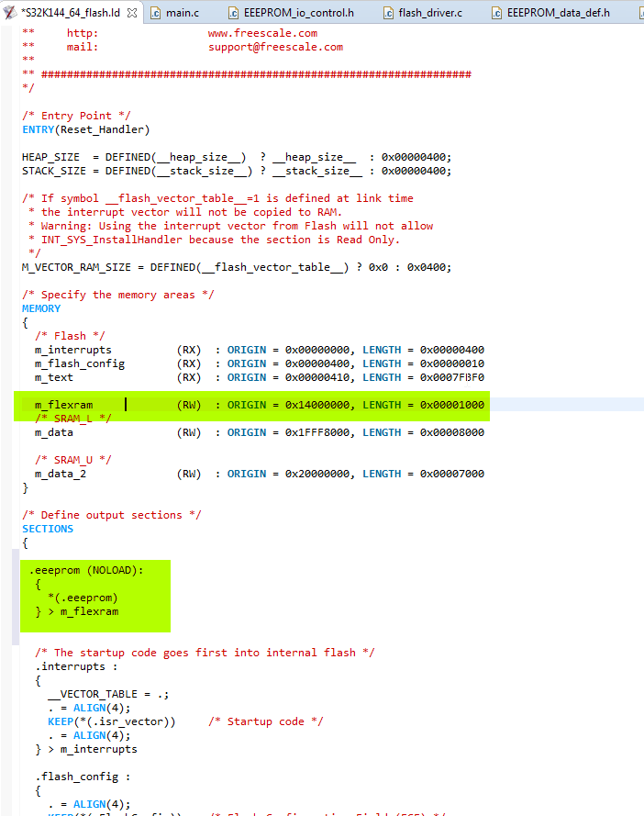Open the flash_driver.c tab
The image size is (644, 816).
click(429, 13)
